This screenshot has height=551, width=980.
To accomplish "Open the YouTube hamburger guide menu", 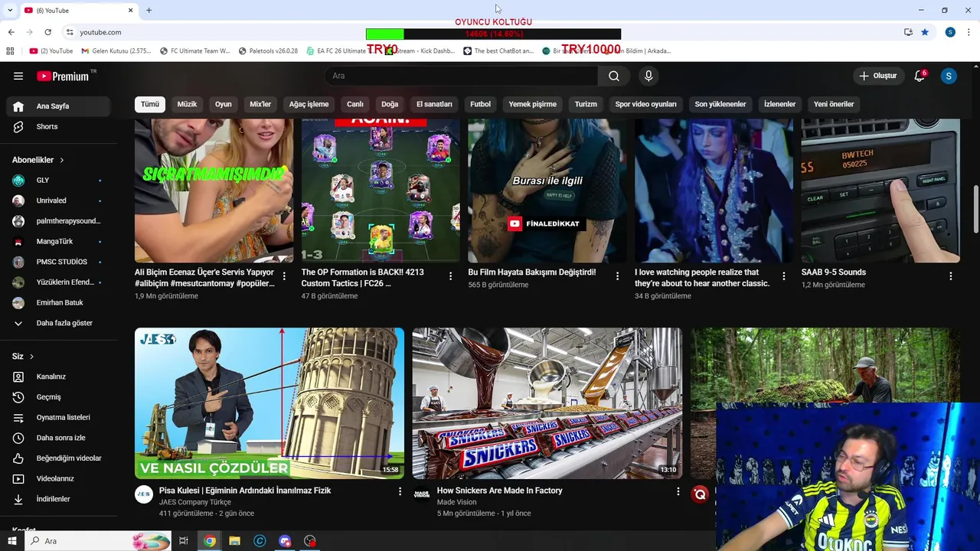I will click(x=18, y=76).
